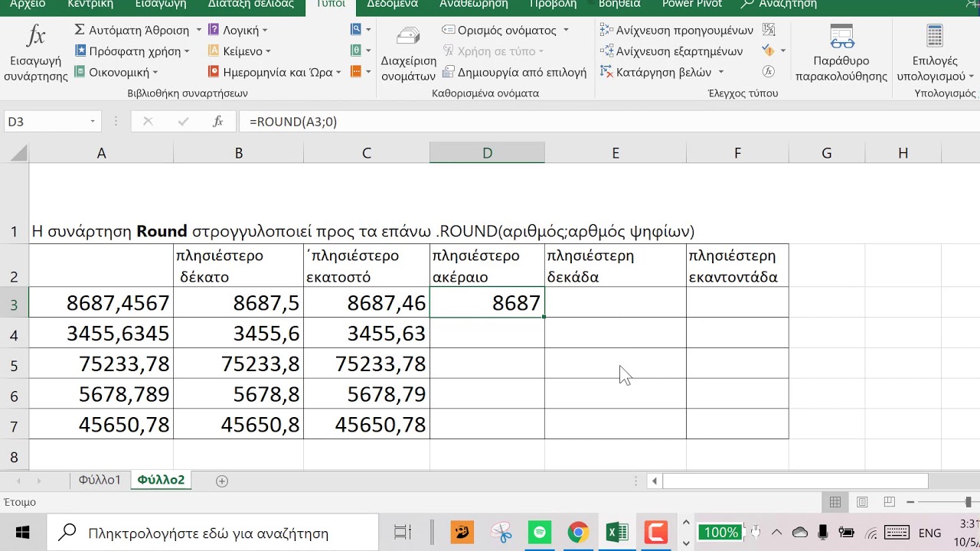Adjust the zoom slider handle

coord(968,503)
